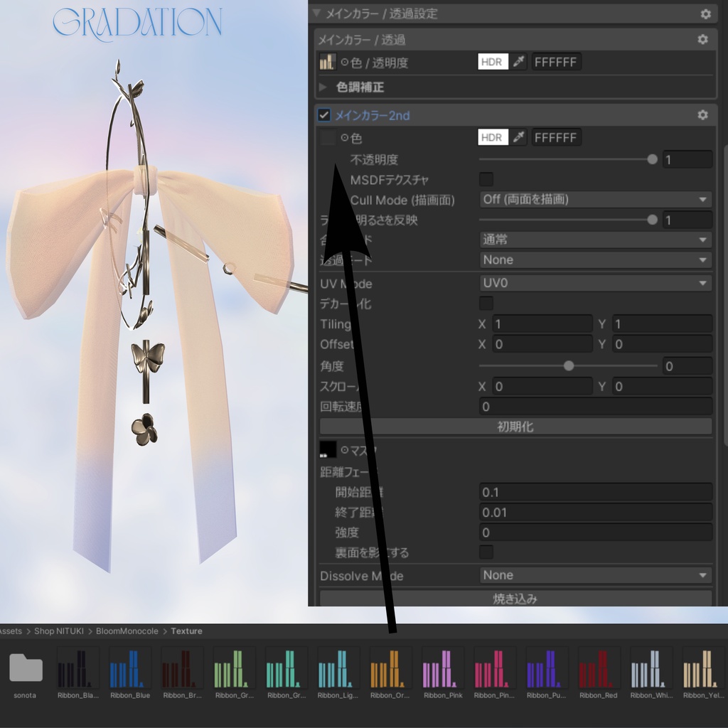The height and width of the screenshot is (728, 728).
Task: Click the 開始距離 field showing 0.1
Action: coord(596,492)
